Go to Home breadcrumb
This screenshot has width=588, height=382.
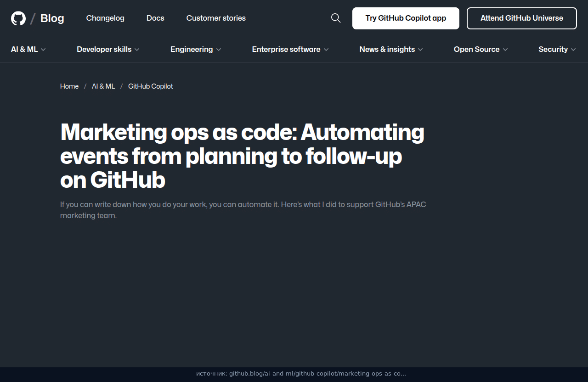coord(69,86)
